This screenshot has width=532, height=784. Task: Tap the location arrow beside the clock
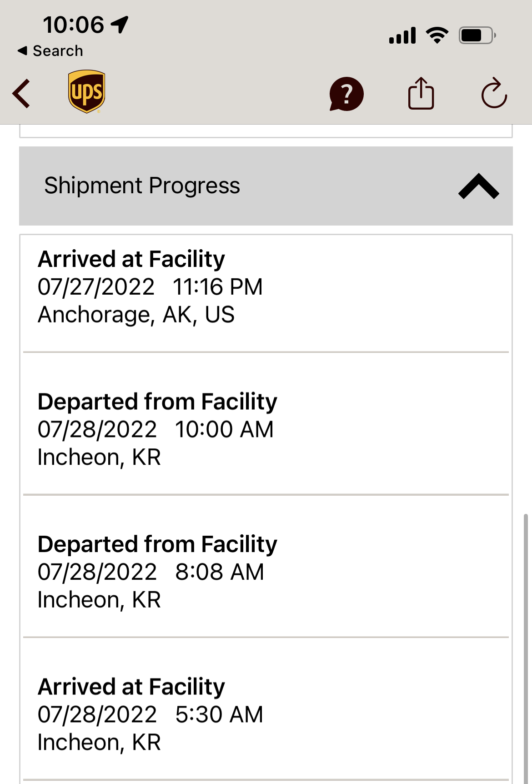[x=120, y=25]
